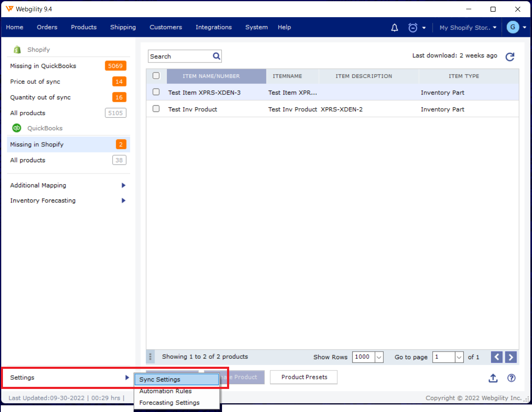Open the Customers menu

166,27
